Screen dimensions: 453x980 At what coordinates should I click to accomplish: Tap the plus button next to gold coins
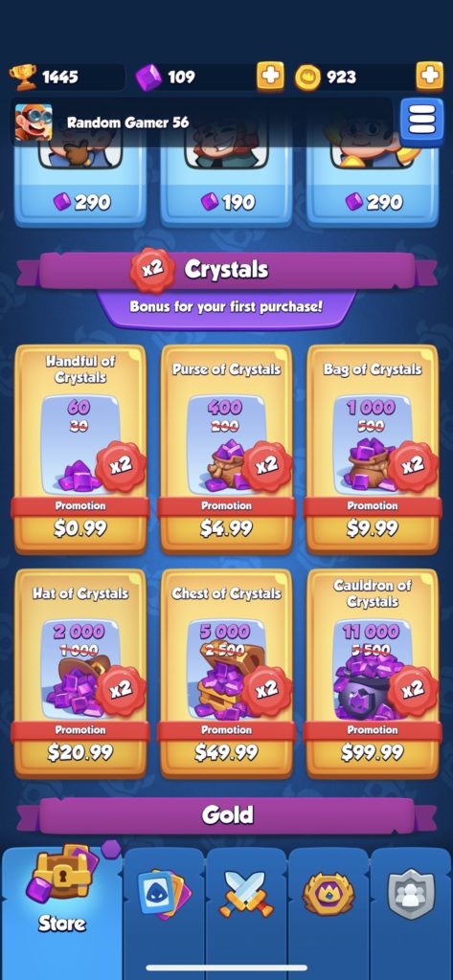tap(430, 77)
